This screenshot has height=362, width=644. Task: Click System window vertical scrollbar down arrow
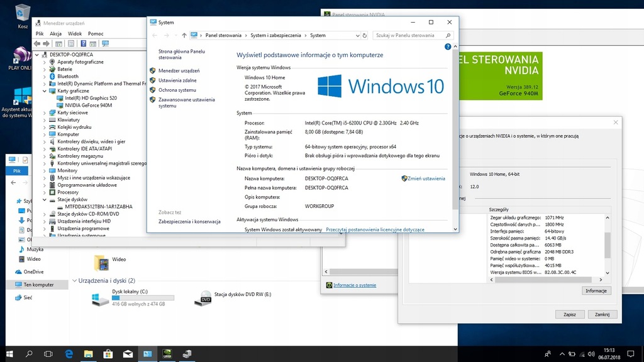click(x=455, y=229)
